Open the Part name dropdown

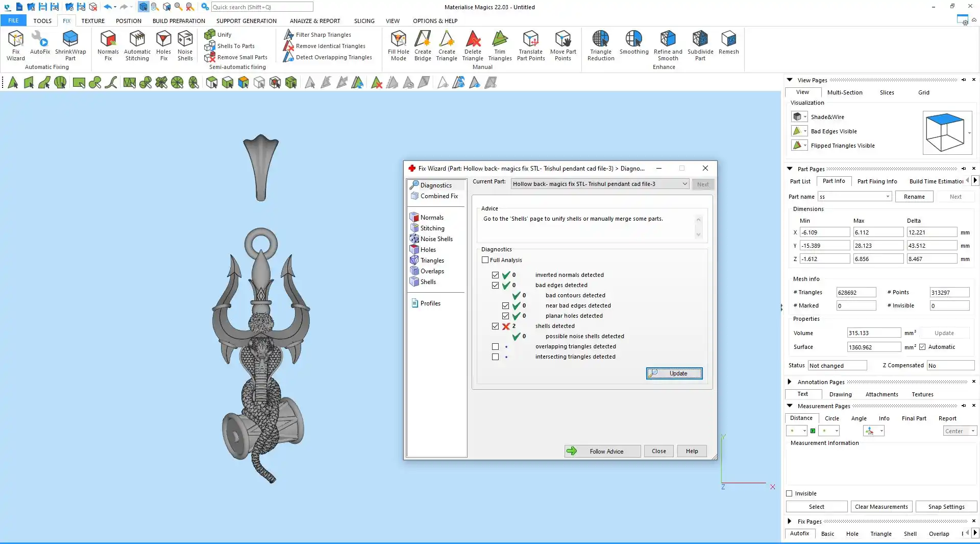888,197
